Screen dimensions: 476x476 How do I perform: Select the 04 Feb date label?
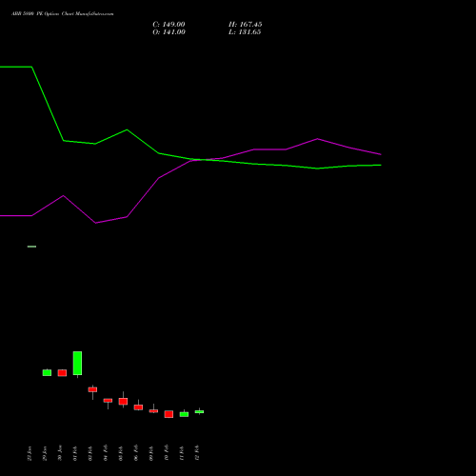[x=106, y=453]
